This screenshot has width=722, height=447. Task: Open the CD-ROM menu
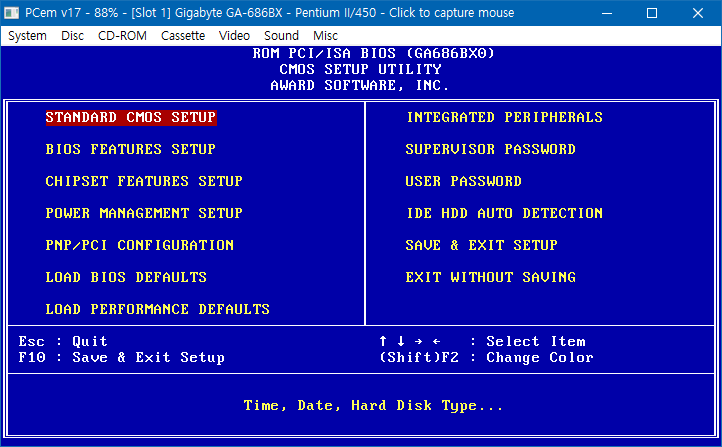122,36
